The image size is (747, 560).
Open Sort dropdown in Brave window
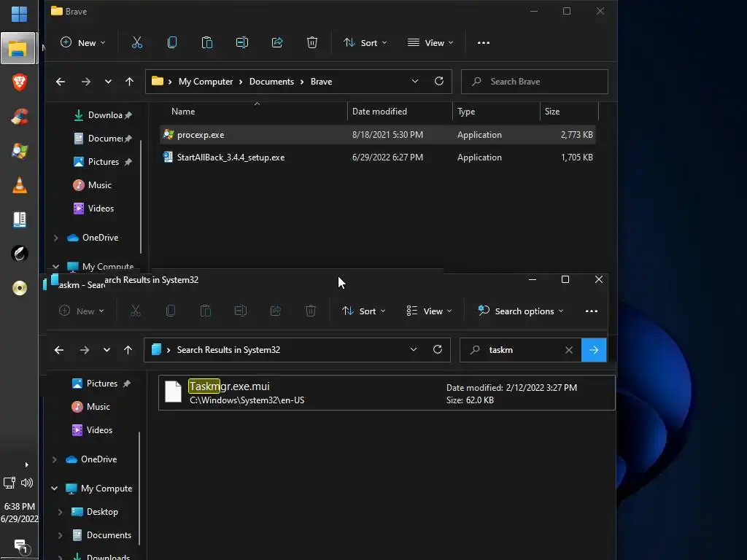(x=365, y=43)
